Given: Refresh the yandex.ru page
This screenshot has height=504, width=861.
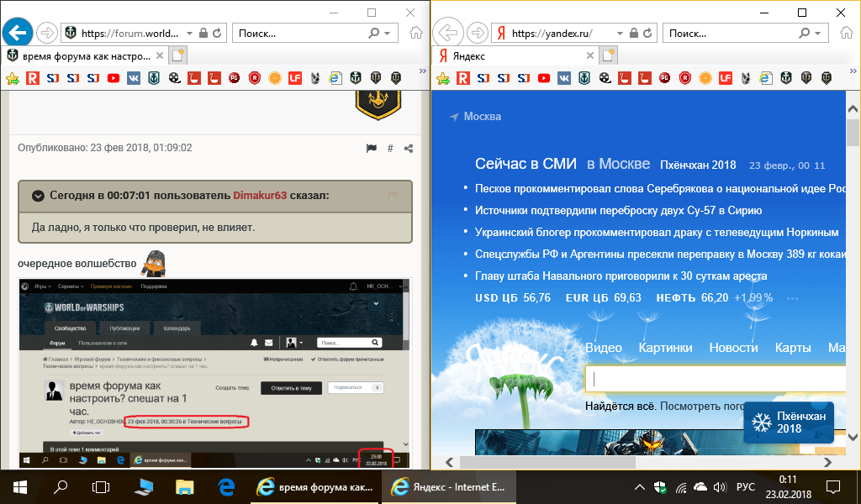Looking at the screenshot, I should point(648,34).
